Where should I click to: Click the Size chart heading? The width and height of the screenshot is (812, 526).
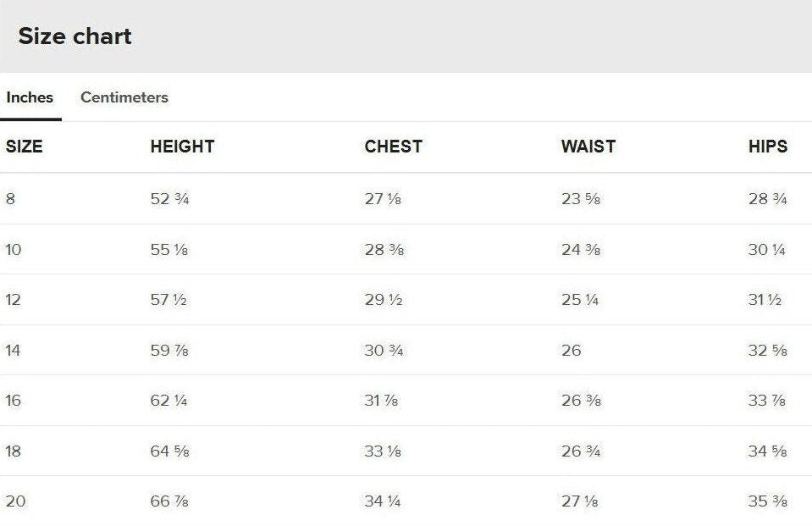click(75, 36)
